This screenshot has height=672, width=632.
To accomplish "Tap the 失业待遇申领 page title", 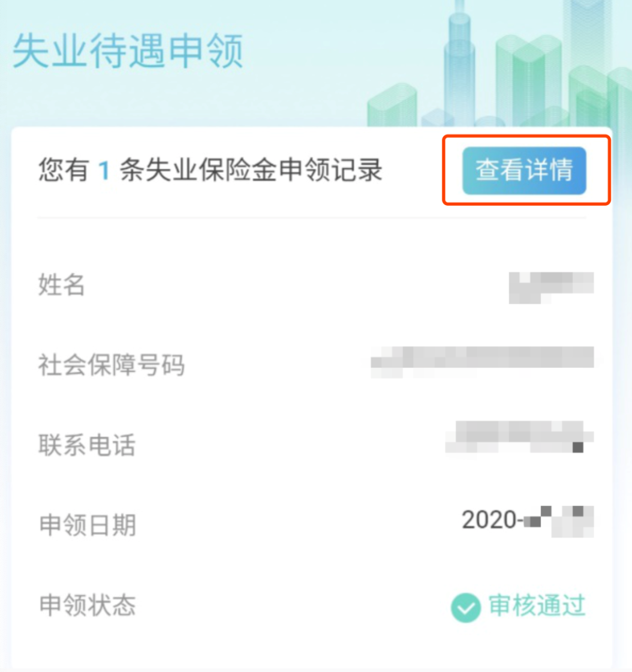I will (128, 52).
